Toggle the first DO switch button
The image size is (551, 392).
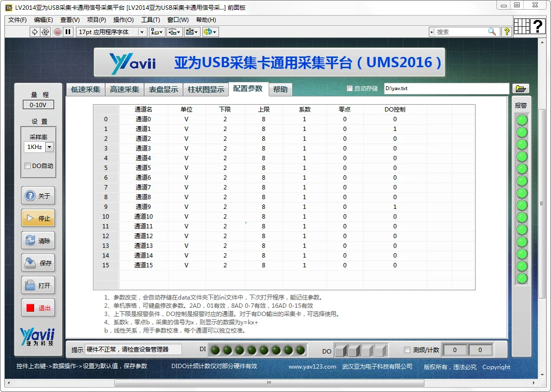[341, 350]
